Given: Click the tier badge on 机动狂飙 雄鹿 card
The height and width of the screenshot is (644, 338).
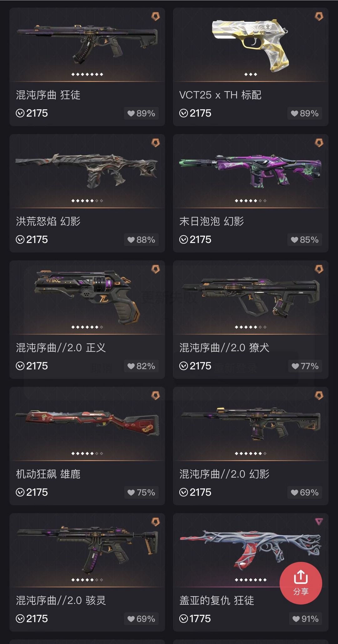Looking at the screenshot, I should click(156, 395).
